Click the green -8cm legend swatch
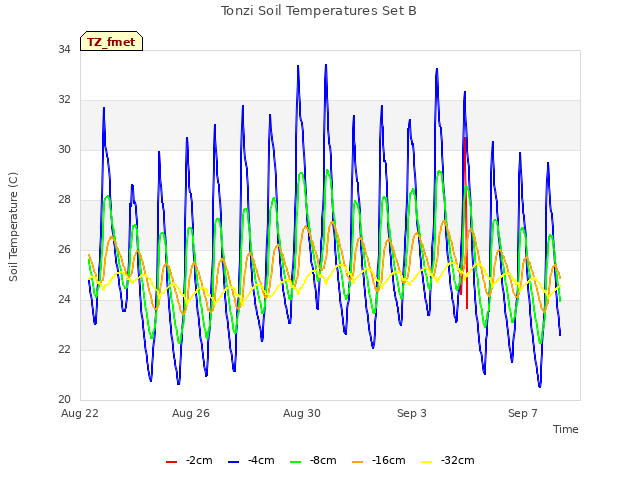 tap(296, 462)
